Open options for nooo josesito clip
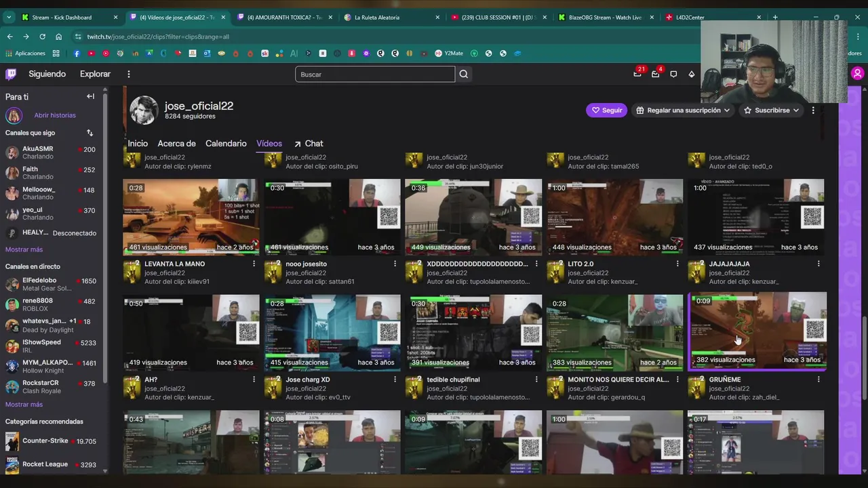Image resolution: width=868 pixels, height=488 pixels. click(395, 264)
